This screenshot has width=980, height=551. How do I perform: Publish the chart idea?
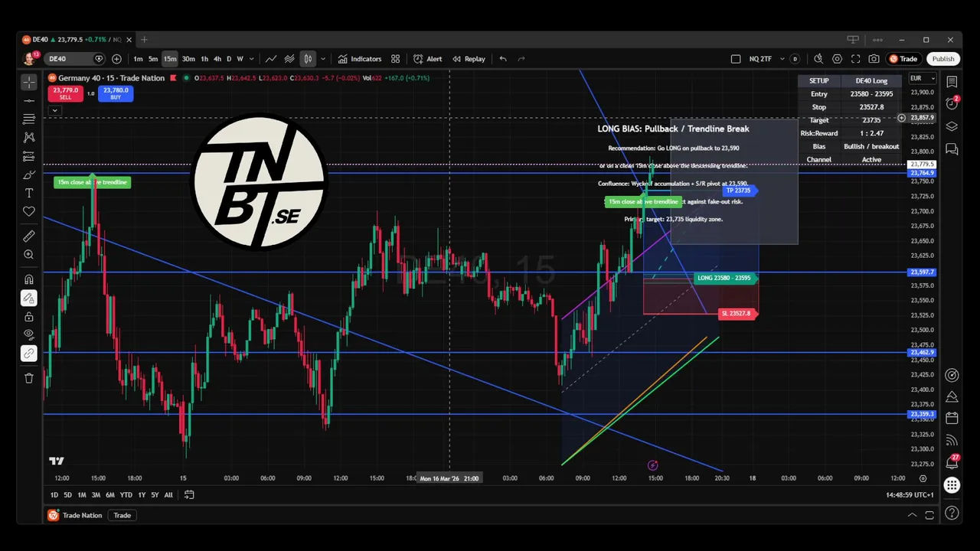943,59
